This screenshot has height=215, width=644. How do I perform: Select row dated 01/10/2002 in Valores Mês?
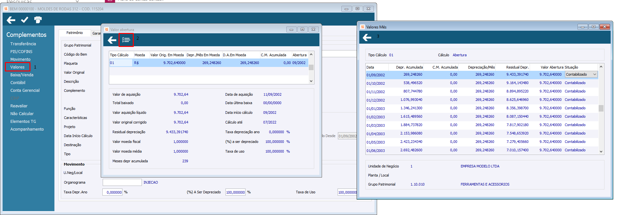click(482, 83)
